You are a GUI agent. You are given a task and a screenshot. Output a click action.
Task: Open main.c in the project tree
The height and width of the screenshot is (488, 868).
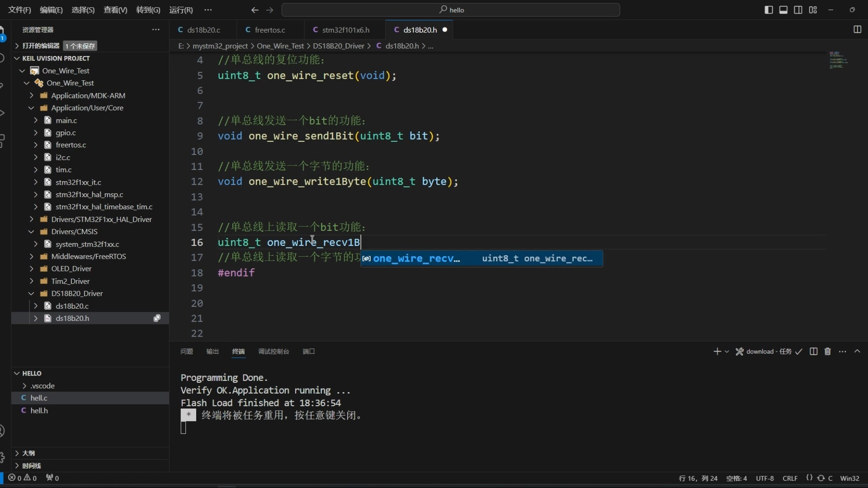coord(66,120)
